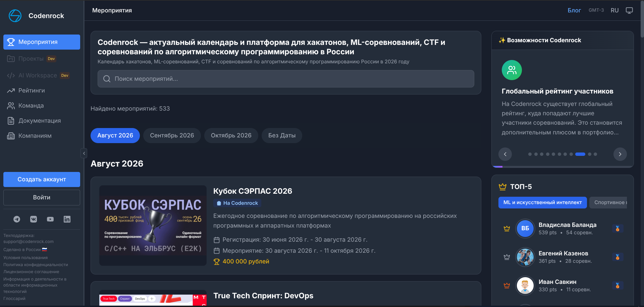Click the Войти button
Viewport: 644px width, 307px height.
click(42, 197)
